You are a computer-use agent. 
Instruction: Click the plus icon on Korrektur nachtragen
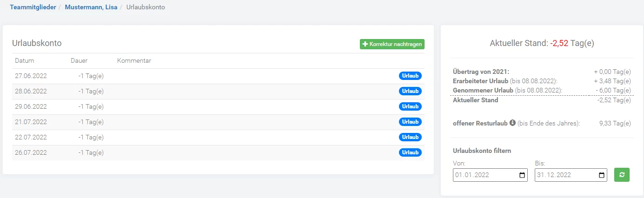click(365, 45)
